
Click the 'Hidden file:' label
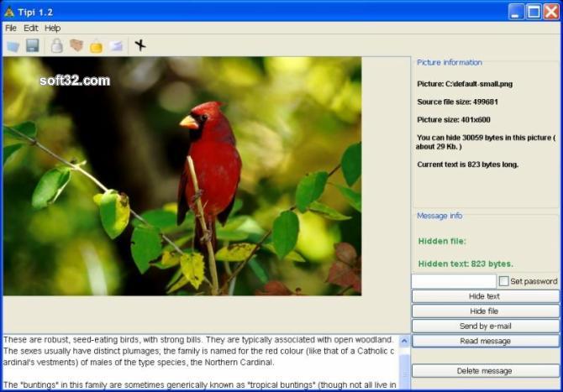tap(442, 242)
